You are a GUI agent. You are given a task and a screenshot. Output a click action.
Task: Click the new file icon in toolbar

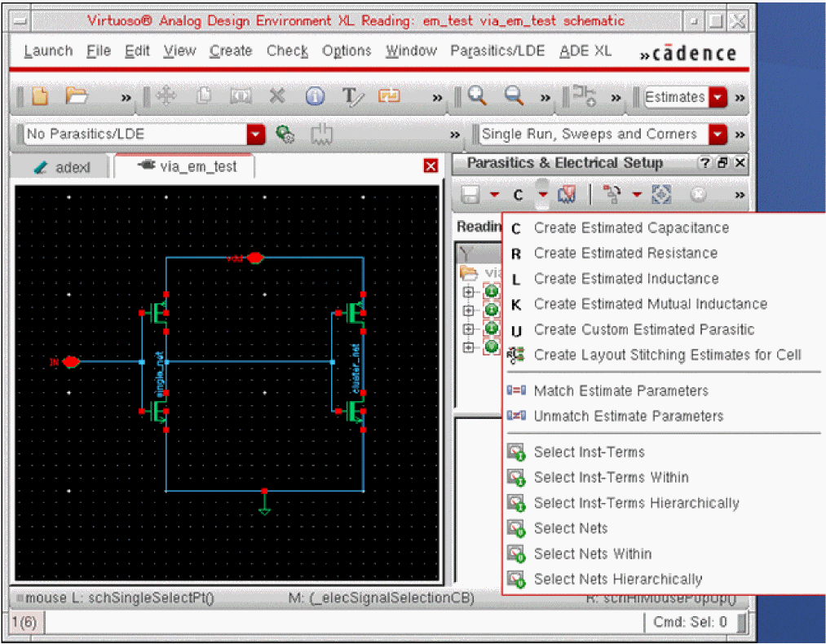pos(40,97)
